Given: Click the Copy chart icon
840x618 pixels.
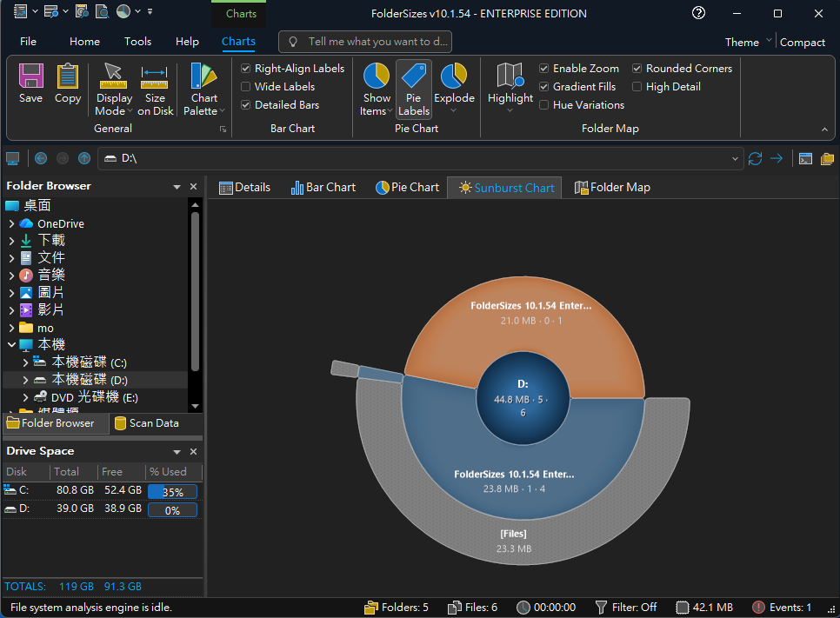Looking at the screenshot, I should click(68, 76).
